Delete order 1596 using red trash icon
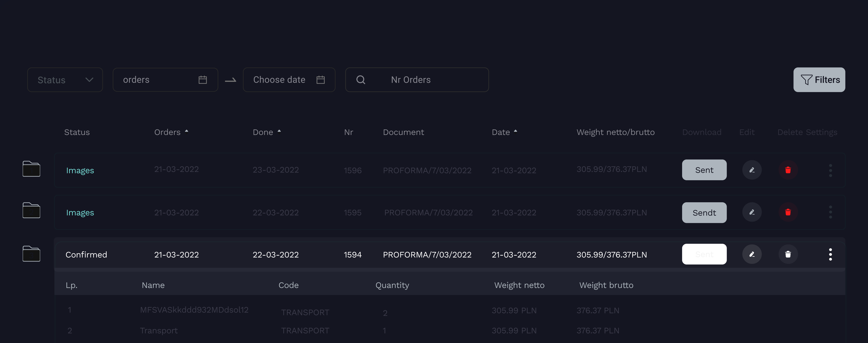Image resolution: width=868 pixels, height=343 pixels. (788, 170)
